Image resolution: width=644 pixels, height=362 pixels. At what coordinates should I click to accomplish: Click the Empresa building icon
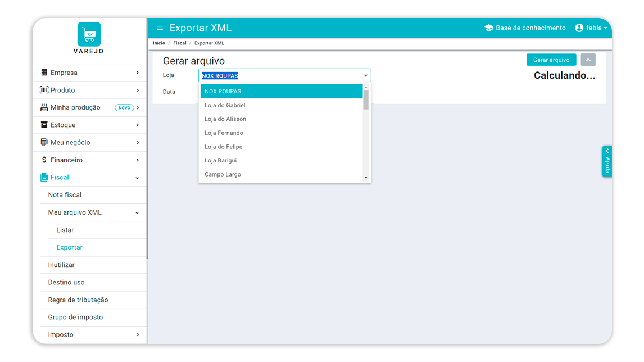tap(44, 73)
